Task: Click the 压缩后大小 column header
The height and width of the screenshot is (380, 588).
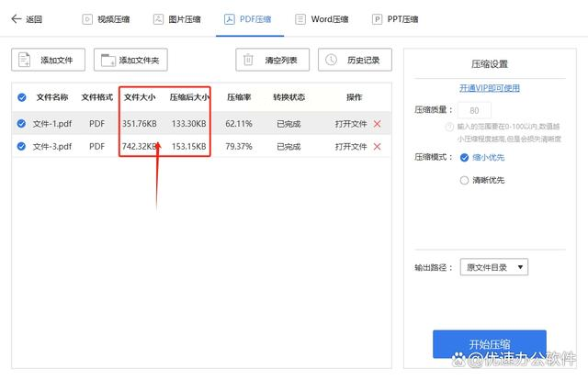Action: click(x=189, y=97)
